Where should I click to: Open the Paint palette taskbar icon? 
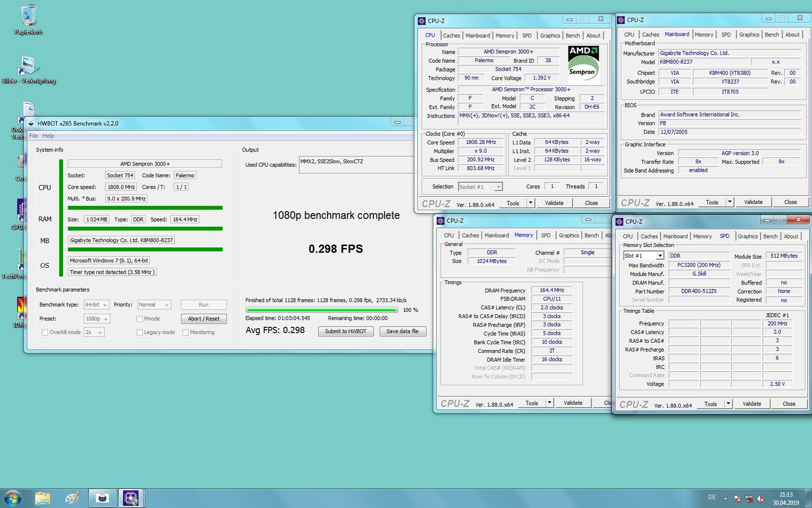72,498
